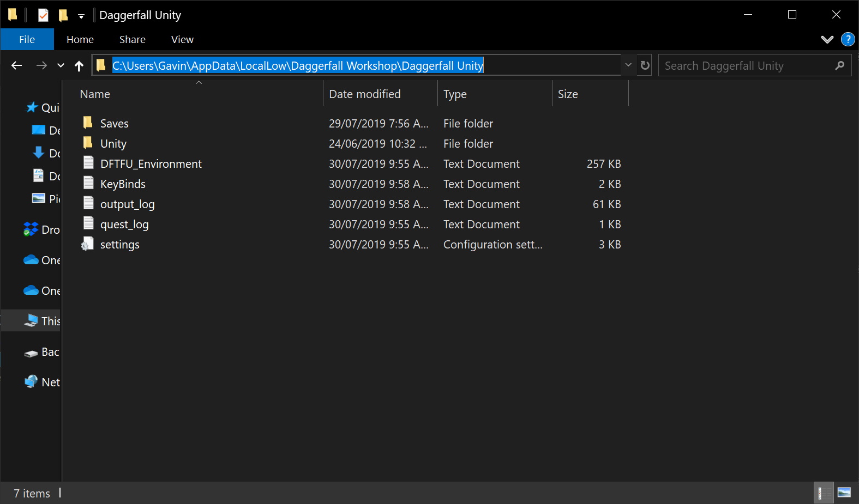Image resolution: width=859 pixels, height=504 pixels.
Task: Open Network in the navigation pane
Action: coord(42,382)
